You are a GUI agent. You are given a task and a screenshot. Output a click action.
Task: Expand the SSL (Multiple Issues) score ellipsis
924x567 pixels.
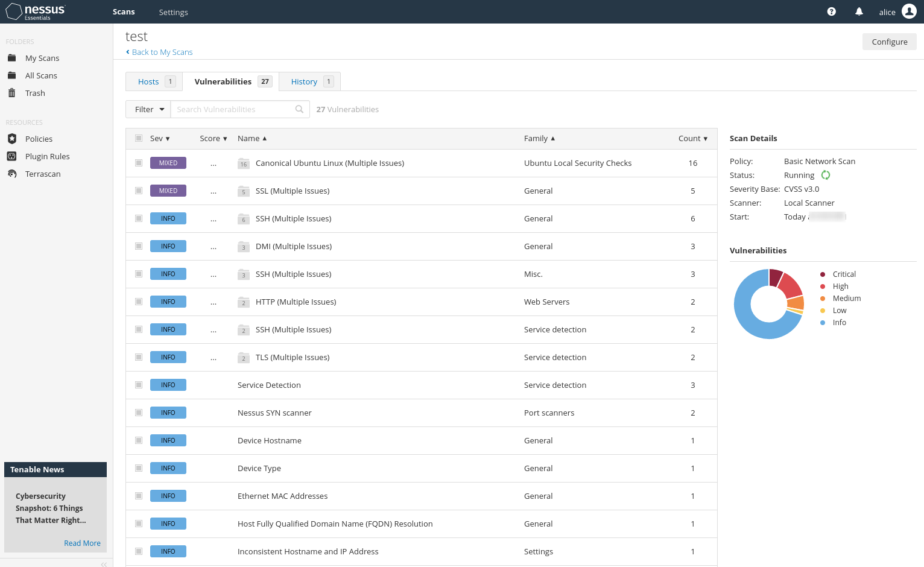click(214, 191)
